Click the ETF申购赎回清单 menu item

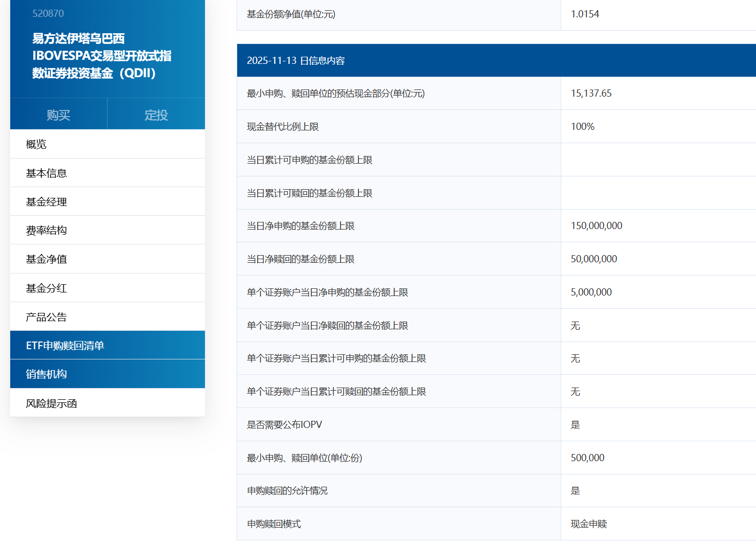pos(65,346)
